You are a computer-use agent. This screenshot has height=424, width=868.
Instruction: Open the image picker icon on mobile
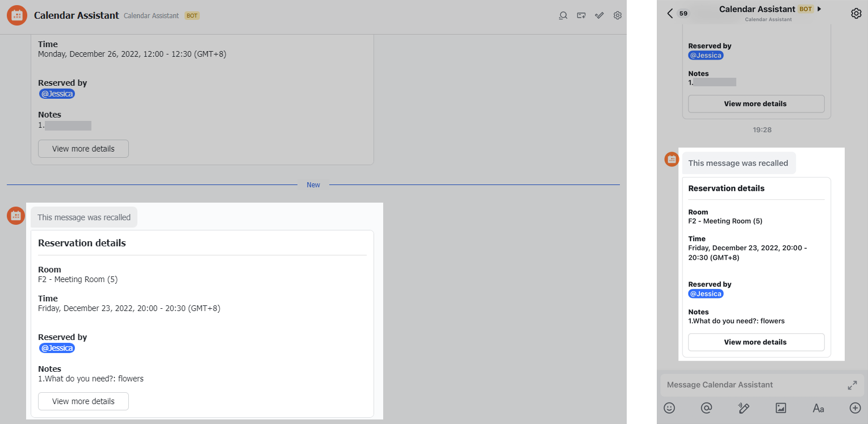pos(781,408)
